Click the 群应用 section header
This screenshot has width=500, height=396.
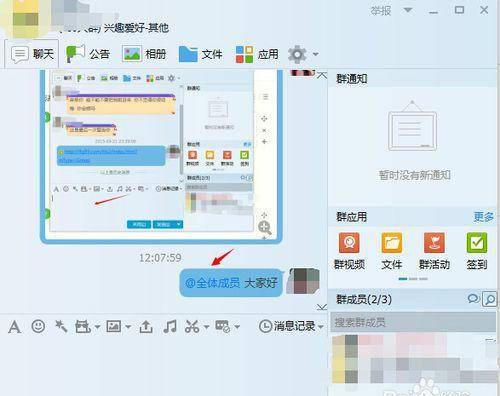[351, 217]
